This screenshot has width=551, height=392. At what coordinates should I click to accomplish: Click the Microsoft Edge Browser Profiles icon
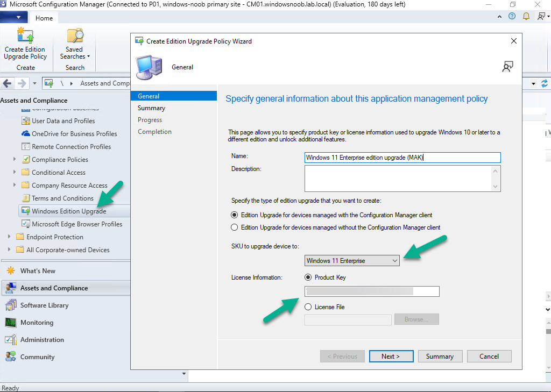[26, 224]
